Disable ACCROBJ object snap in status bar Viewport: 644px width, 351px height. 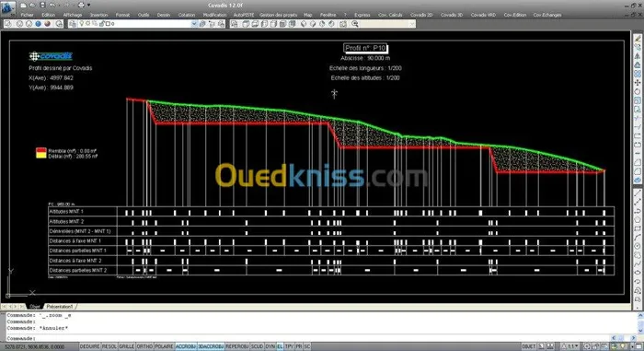click(x=186, y=346)
